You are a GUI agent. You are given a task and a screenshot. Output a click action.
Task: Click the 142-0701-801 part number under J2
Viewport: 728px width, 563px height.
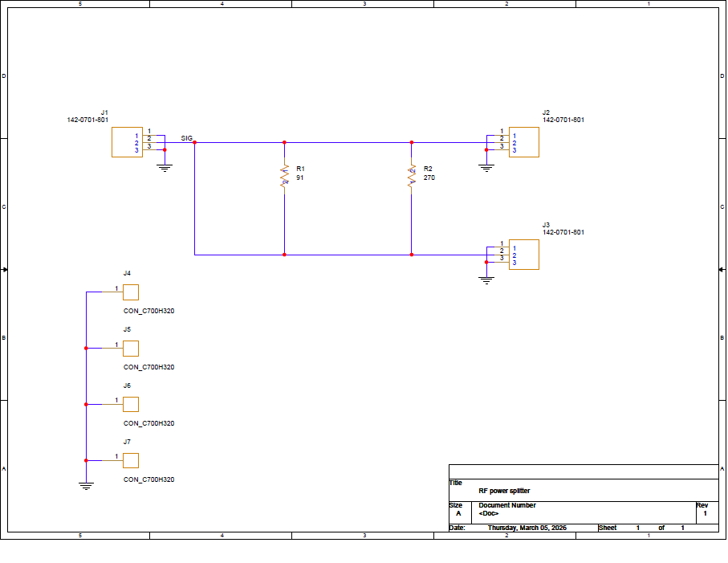click(x=563, y=120)
